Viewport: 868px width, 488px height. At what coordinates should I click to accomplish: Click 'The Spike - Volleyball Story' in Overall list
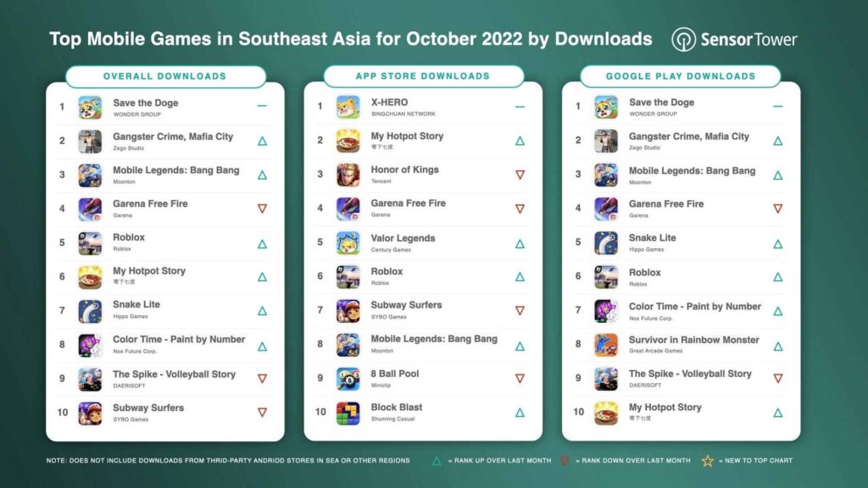[x=175, y=374]
